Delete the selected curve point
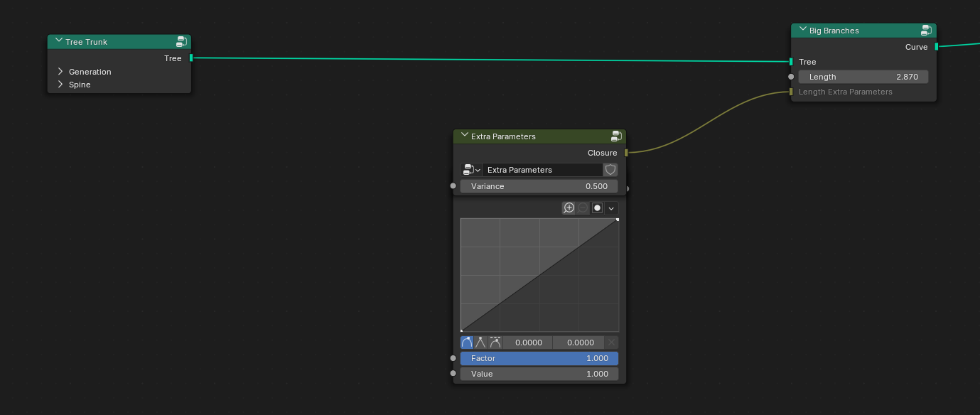Image resolution: width=980 pixels, height=415 pixels. pos(612,343)
